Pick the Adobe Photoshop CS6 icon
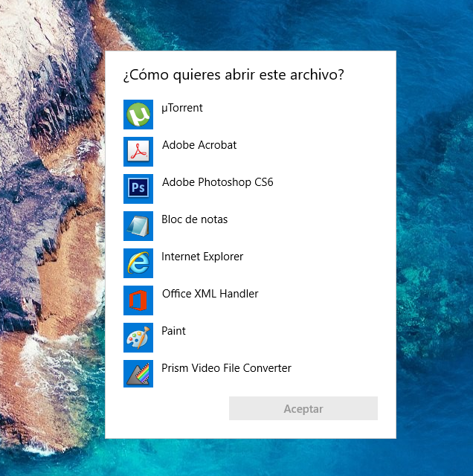473x476 pixels. point(138,189)
